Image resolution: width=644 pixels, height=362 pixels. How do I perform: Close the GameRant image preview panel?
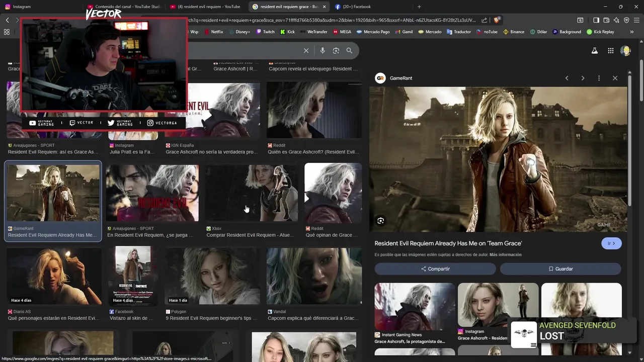[x=615, y=78]
